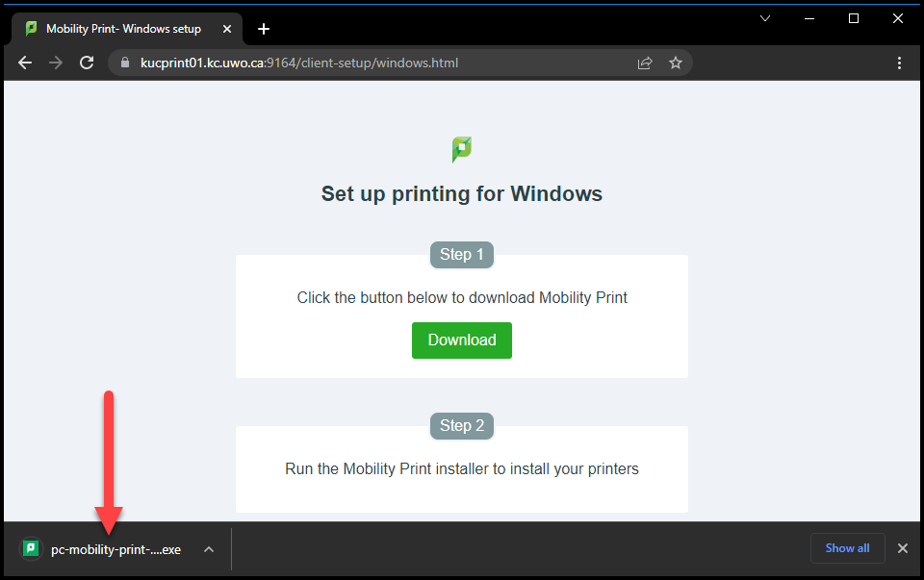Close the Chrome window

[x=897, y=18]
